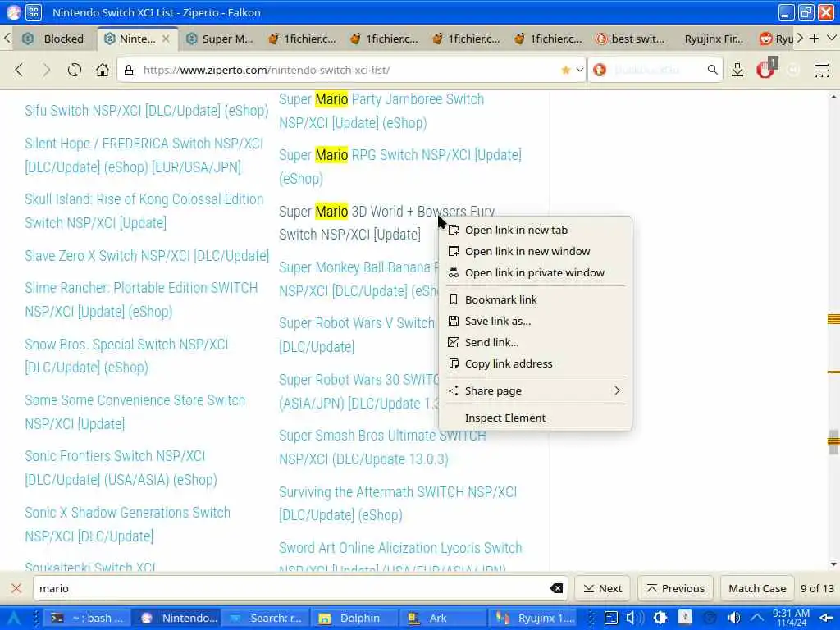Viewport: 840px width, 630px height.
Task: Open Skull Island: Rise of Kong link
Action: [144, 211]
